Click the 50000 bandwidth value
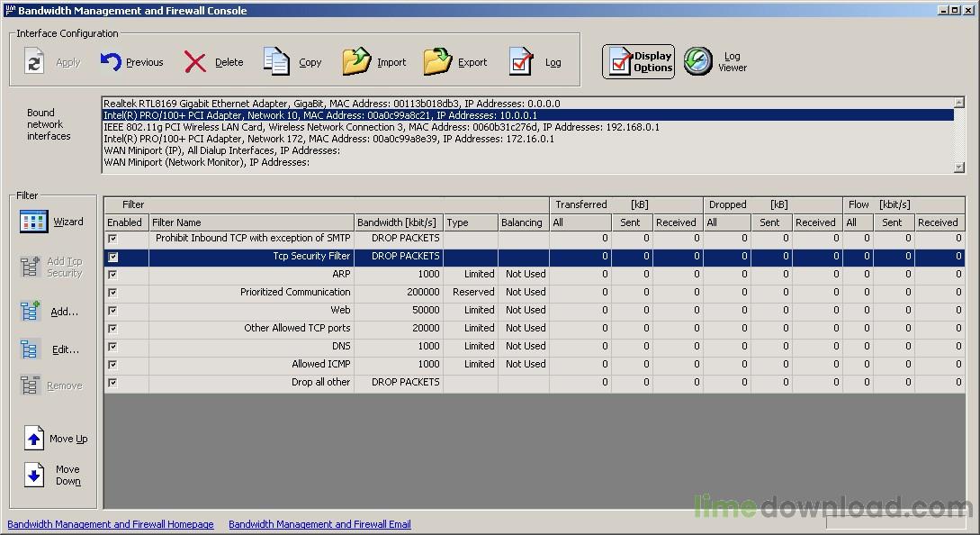This screenshot has height=535, width=980. [426, 311]
